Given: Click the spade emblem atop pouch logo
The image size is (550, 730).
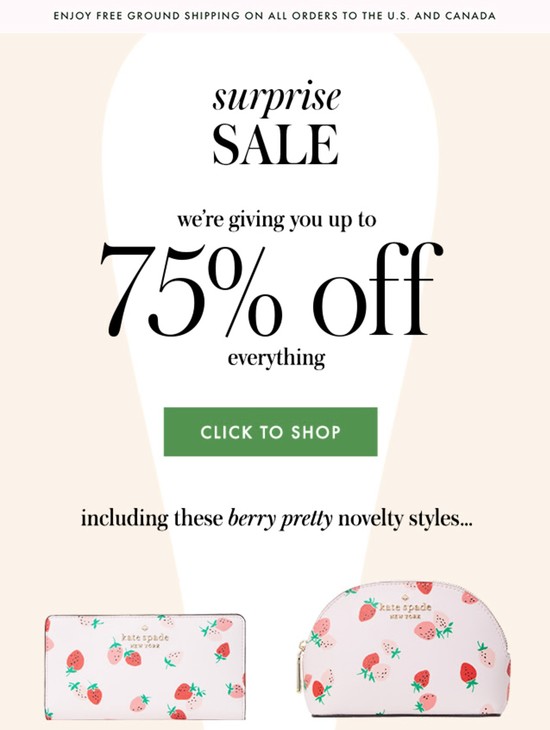Looking at the screenshot, I should pos(405,597).
